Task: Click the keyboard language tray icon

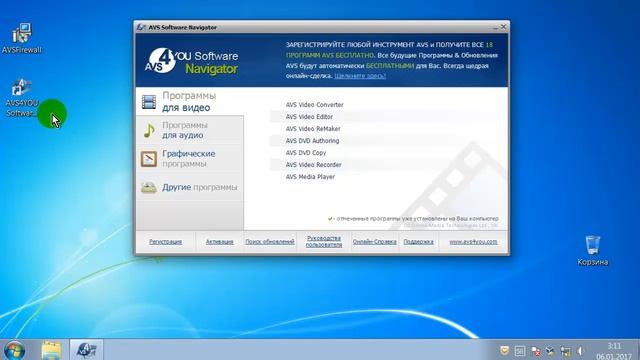Action: (x=520, y=351)
